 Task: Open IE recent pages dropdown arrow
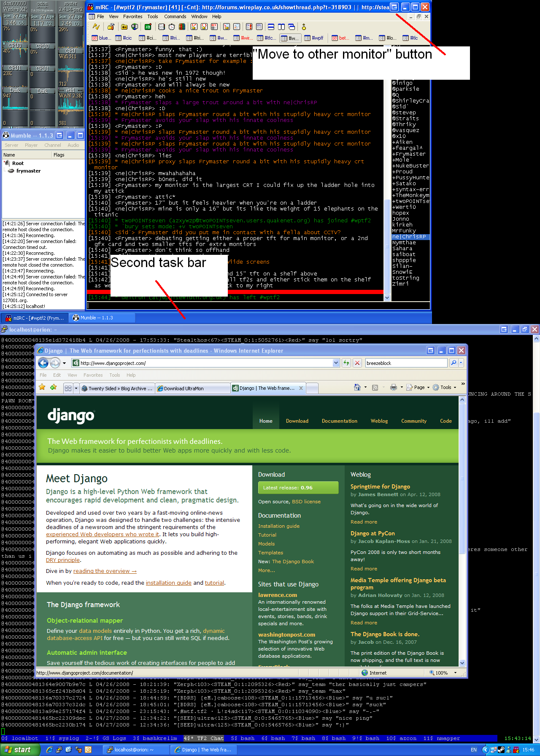(x=64, y=363)
